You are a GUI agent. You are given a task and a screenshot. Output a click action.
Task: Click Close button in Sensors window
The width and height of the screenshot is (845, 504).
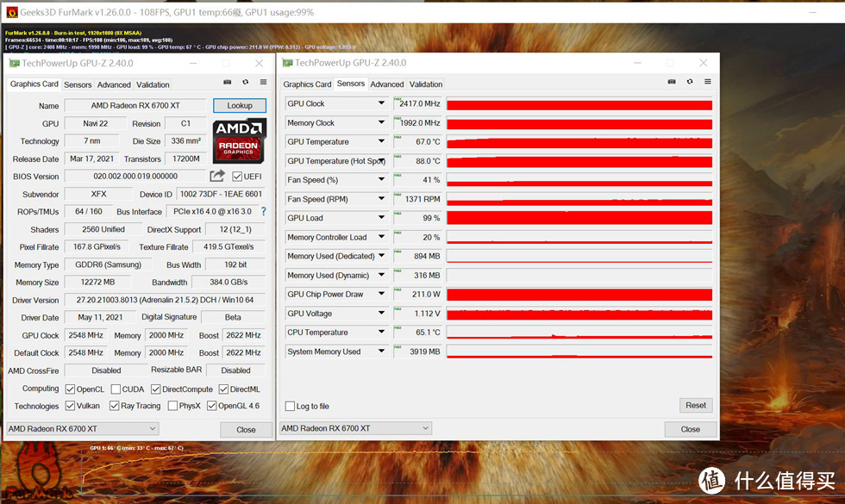[x=691, y=429]
